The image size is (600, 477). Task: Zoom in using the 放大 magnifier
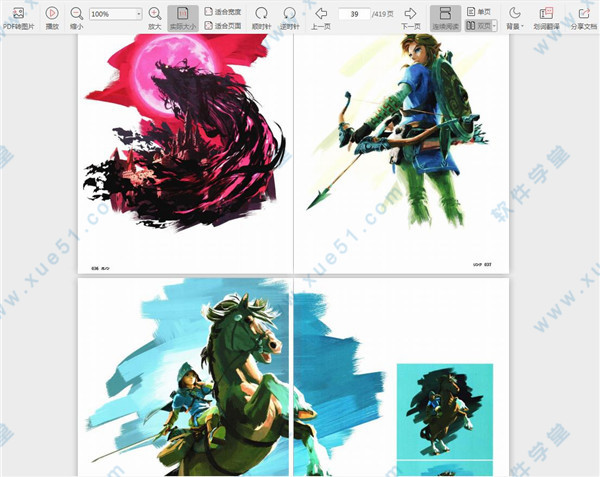pos(155,18)
